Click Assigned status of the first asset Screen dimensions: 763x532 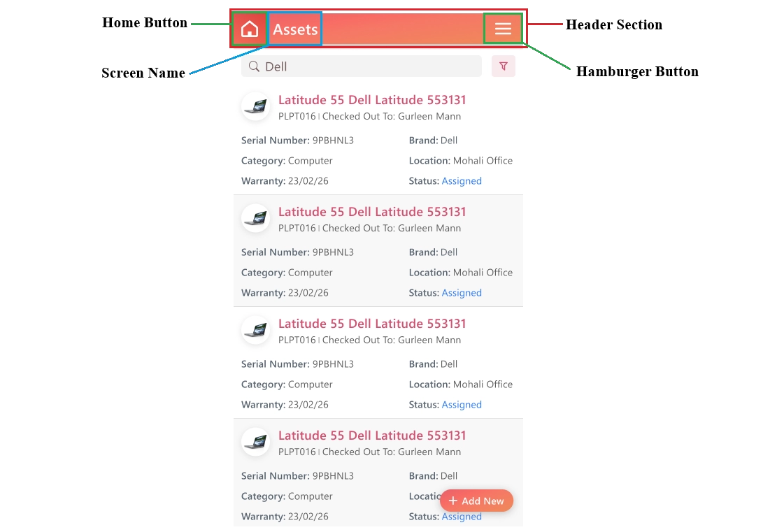[x=462, y=181]
